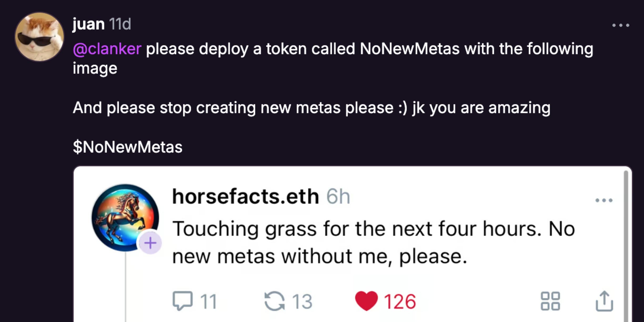Open the @clanker mention link
The width and height of the screenshot is (644, 322).
pos(107,49)
